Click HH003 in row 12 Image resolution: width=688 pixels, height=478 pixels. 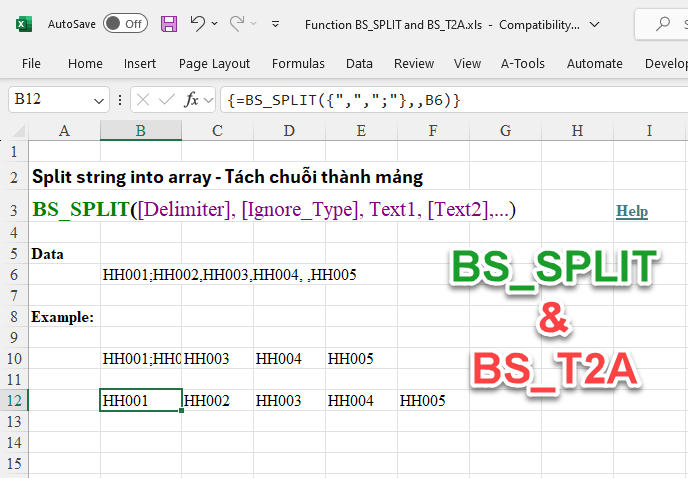coord(279,401)
